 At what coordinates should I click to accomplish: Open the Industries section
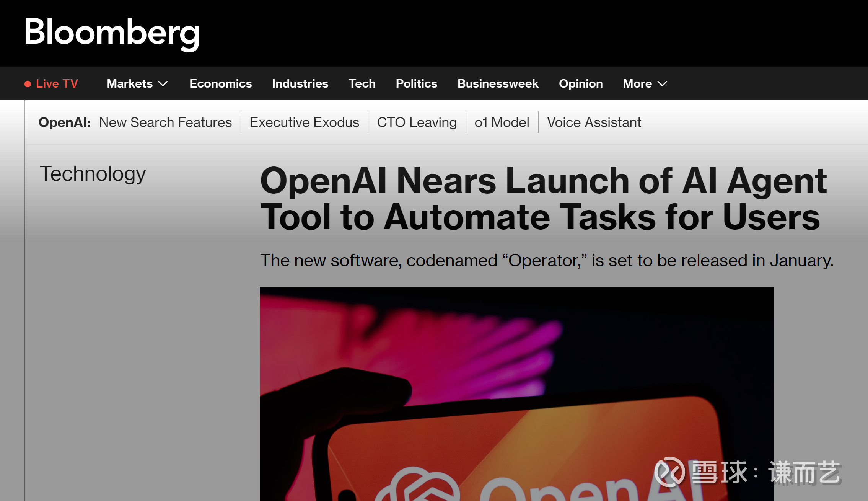[x=300, y=84]
